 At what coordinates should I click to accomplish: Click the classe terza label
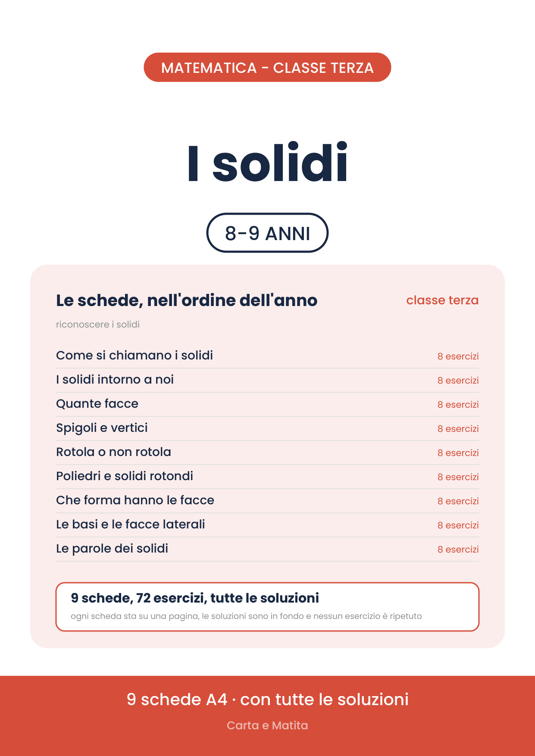point(442,300)
